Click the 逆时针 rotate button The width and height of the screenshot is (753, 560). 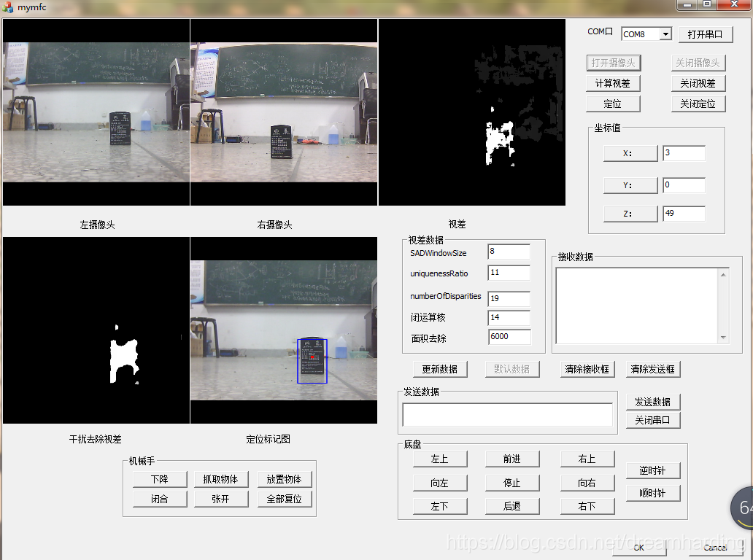[x=653, y=471]
